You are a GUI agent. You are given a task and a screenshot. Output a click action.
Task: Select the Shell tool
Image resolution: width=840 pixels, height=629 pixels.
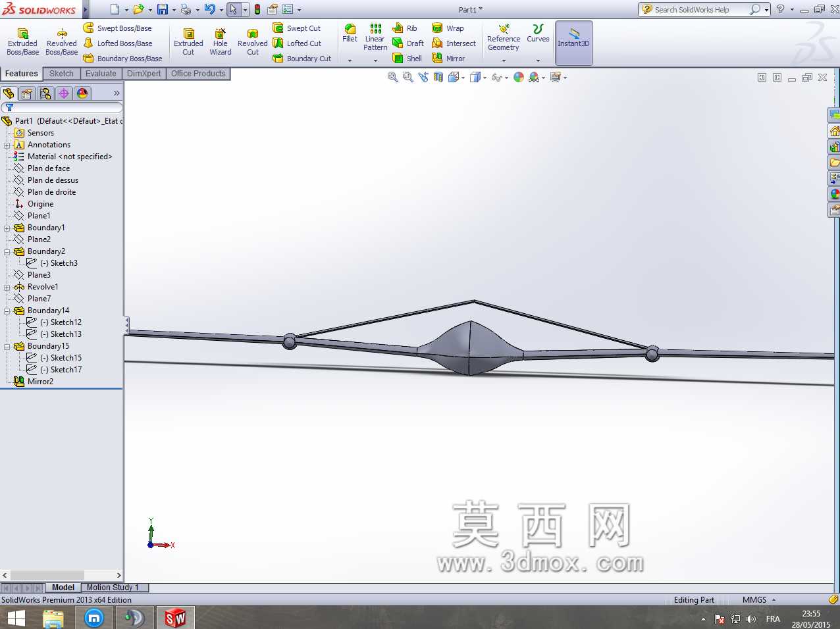coord(407,59)
